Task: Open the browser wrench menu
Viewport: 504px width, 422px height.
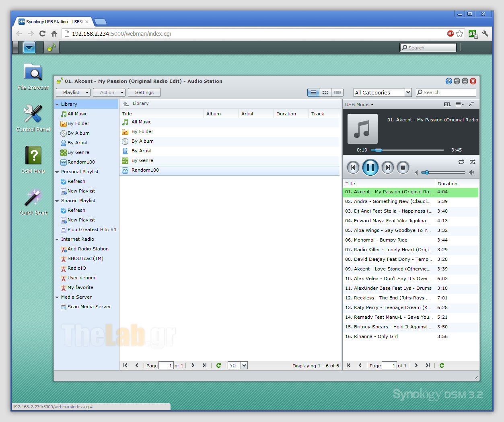Action: 485,34
